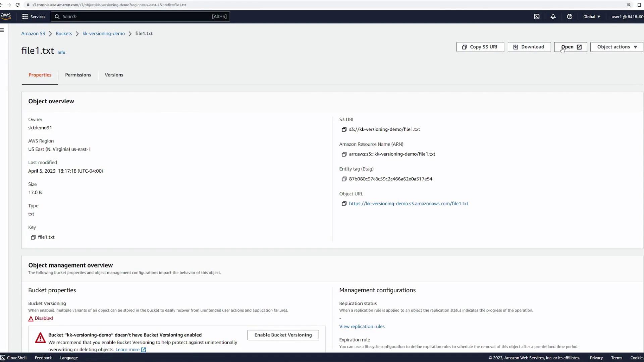Open the help question mark icon
The image size is (644, 362).
tap(570, 17)
